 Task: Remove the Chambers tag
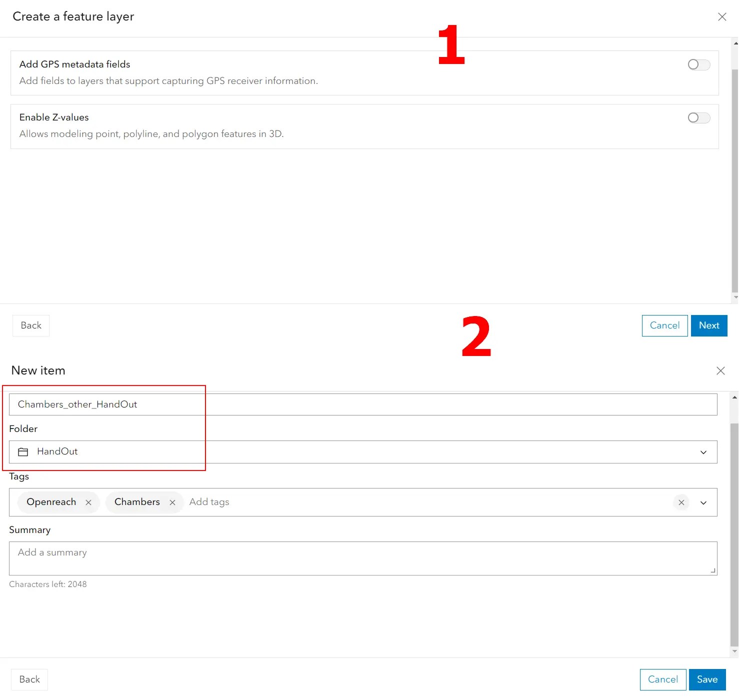(x=172, y=502)
